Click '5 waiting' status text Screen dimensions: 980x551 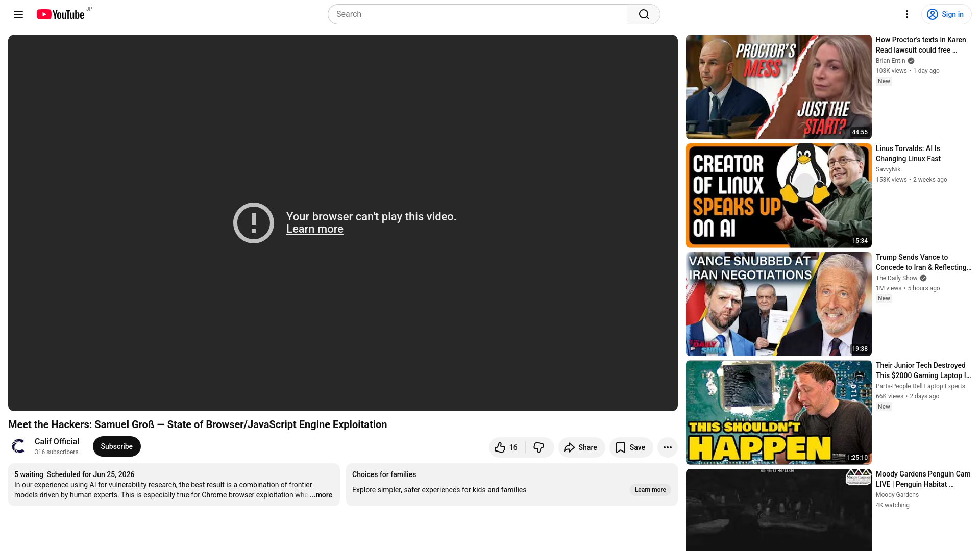point(29,474)
